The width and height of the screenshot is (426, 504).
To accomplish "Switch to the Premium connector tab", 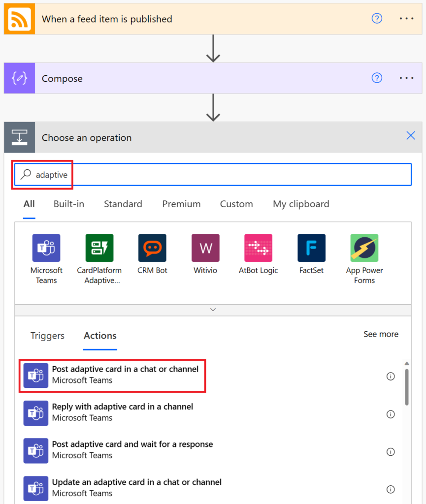I will coord(181,204).
